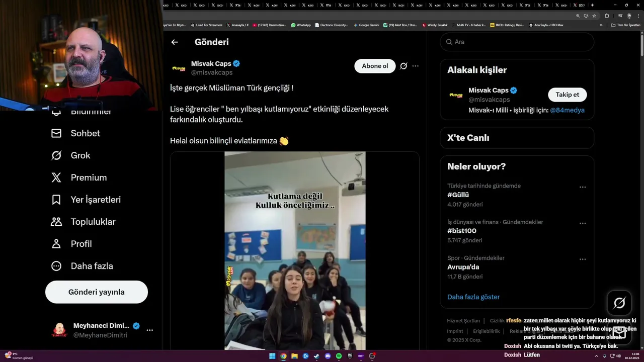The image size is (644, 362).
Task: Click the Gönderi yayınla button
Action: click(97, 292)
